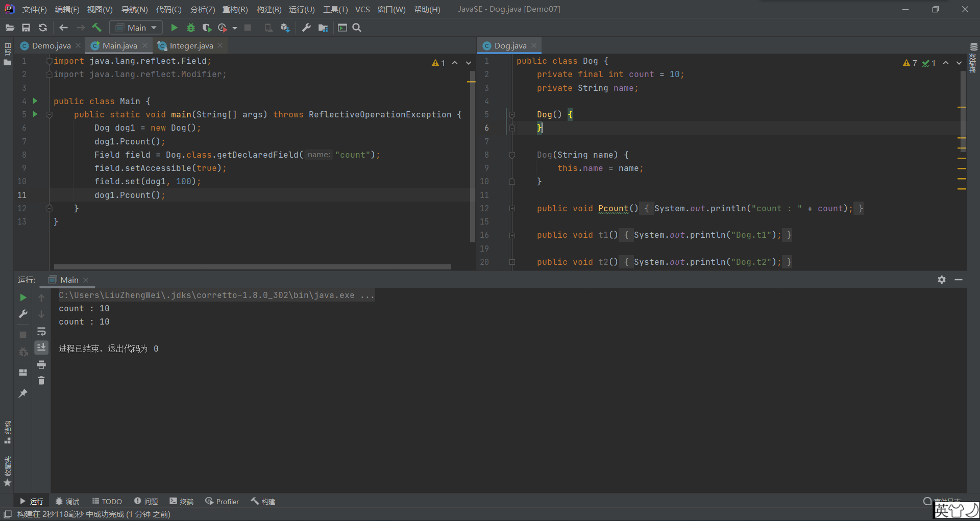The height and width of the screenshot is (521, 980).
Task: Save all files with the floppy disk icon
Action: click(x=26, y=28)
